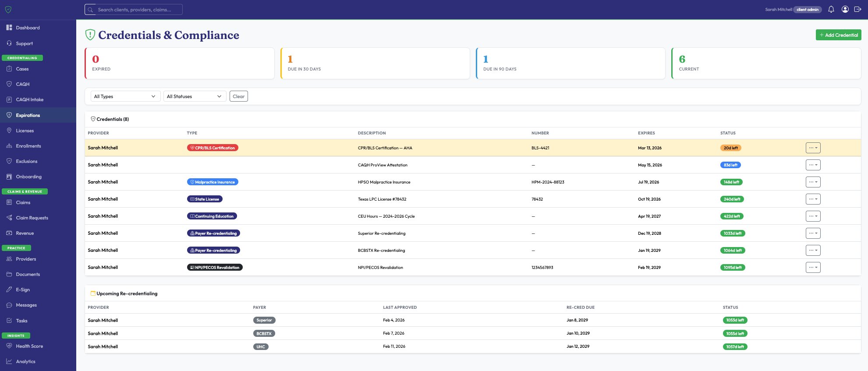
Task: Open actions menu for CPR/BLS Certification row
Action: click(813, 148)
